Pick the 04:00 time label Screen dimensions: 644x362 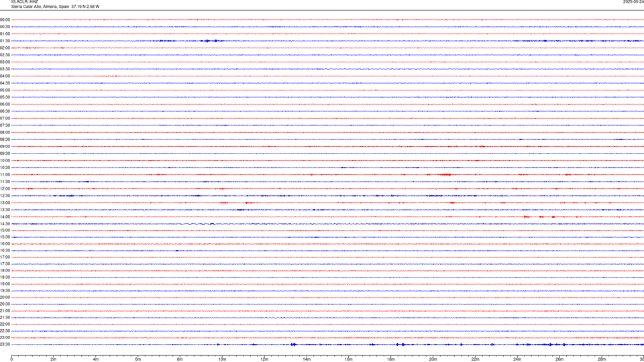coord(5,76)
